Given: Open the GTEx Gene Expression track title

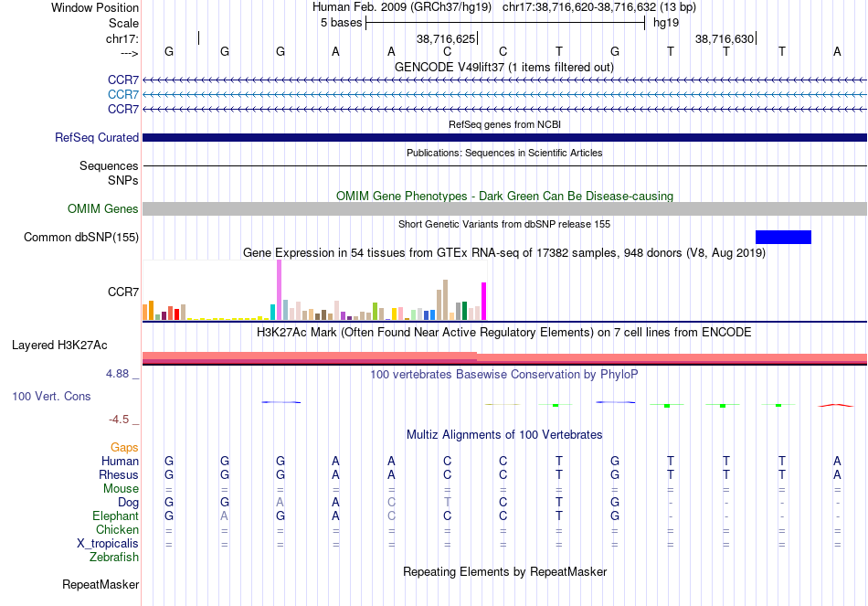Looking at the screenshot, I should [504, 252].
